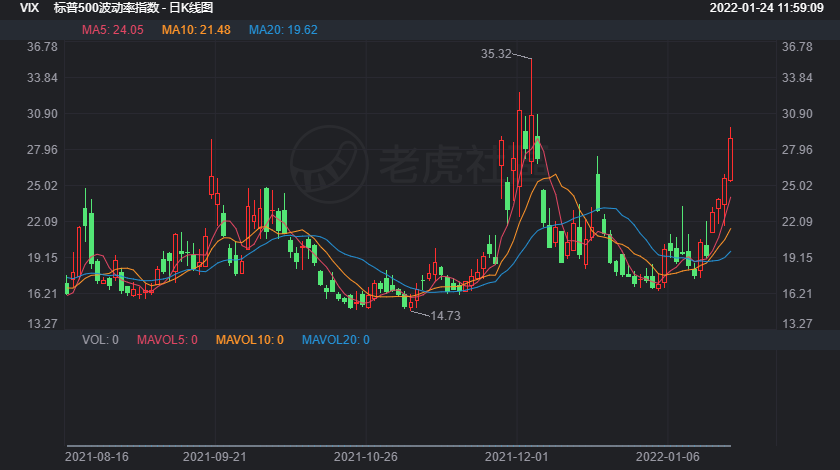Click the left axis value 30.90
The height and width of the screenshot is (470, 840).
(x=42, y=114)
